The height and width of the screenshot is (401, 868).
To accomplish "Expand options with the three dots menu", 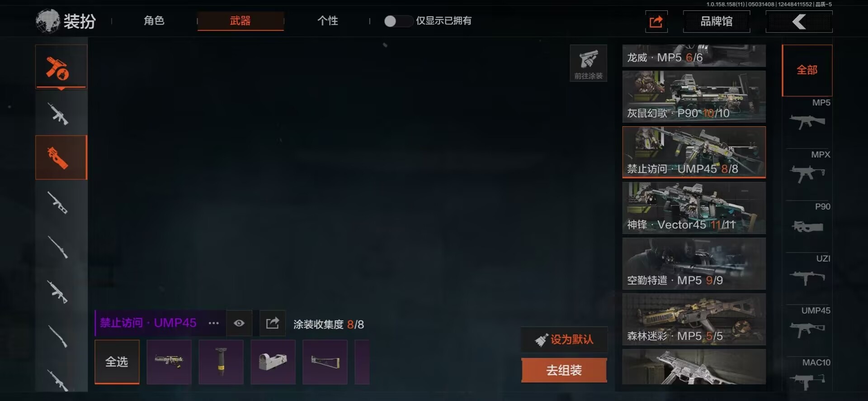I will click(x=213, y=323).
